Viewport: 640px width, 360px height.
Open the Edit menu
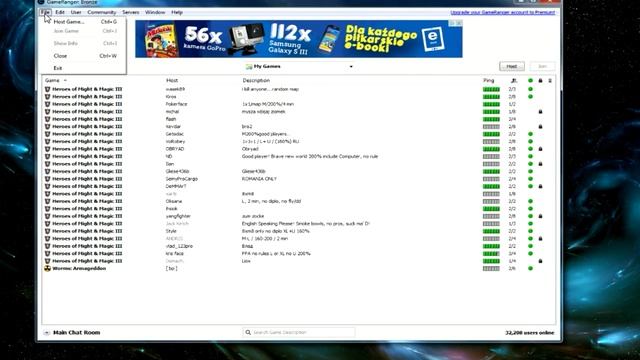(60, 12)
